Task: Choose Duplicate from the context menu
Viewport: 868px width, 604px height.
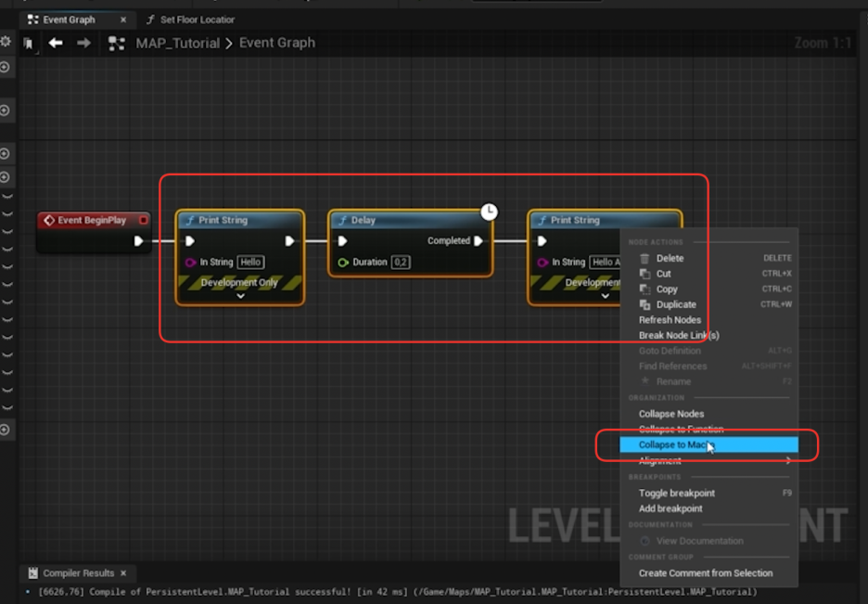Action: [708, 304]
